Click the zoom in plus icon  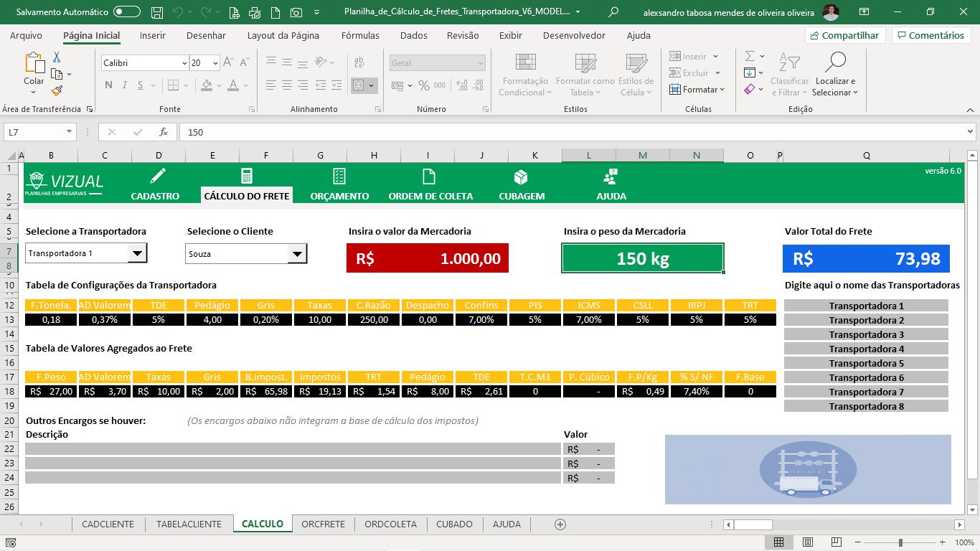coord(941,542)
